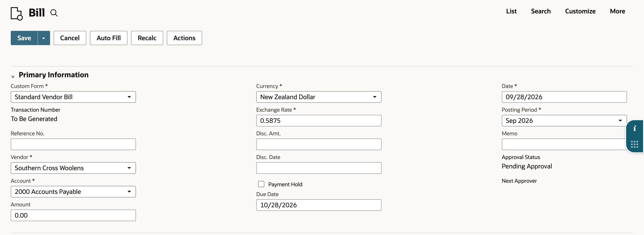Viewport: 644px width, 235px height.
Task: Expand the Vendor dropdown list
Action: [73, 168]
